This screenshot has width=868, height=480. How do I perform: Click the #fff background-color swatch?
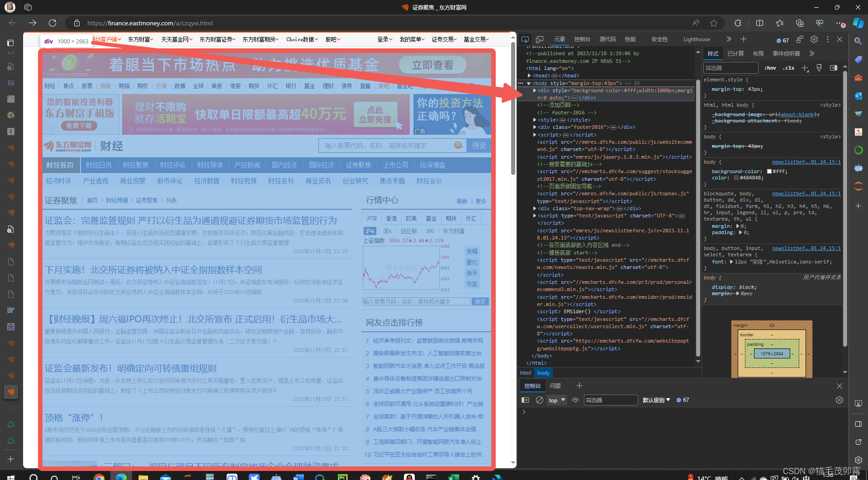point(769,171)
